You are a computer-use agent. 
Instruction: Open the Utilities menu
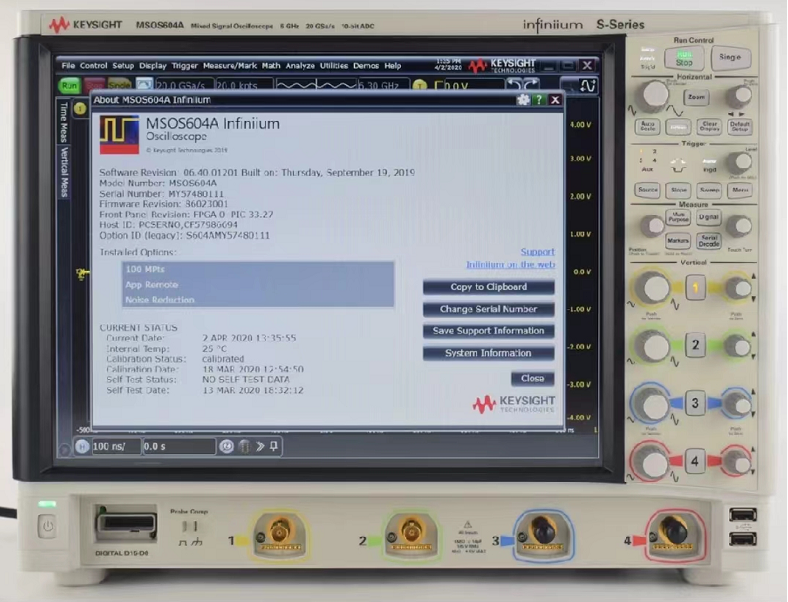[x=334, y=66]
